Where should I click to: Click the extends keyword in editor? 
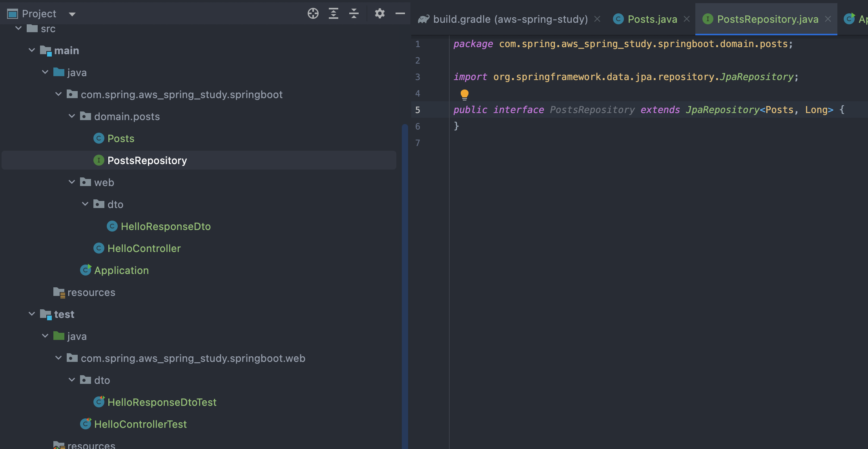(660, 110)
